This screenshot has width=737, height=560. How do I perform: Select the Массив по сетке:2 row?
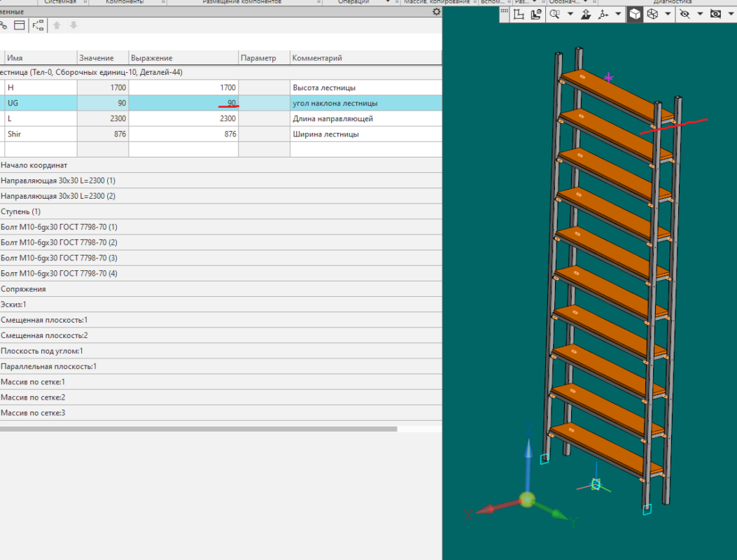tap(221, 398)
